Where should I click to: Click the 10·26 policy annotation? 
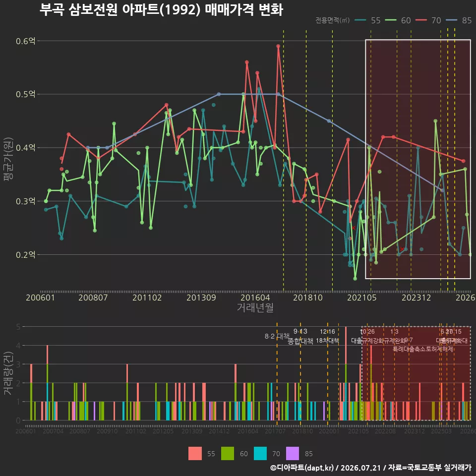pos(367,332)
